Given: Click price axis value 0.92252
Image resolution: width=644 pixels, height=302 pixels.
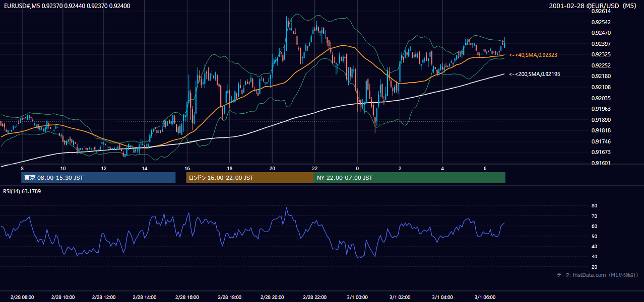Looking at the screenshot, I should pos(601,65).
